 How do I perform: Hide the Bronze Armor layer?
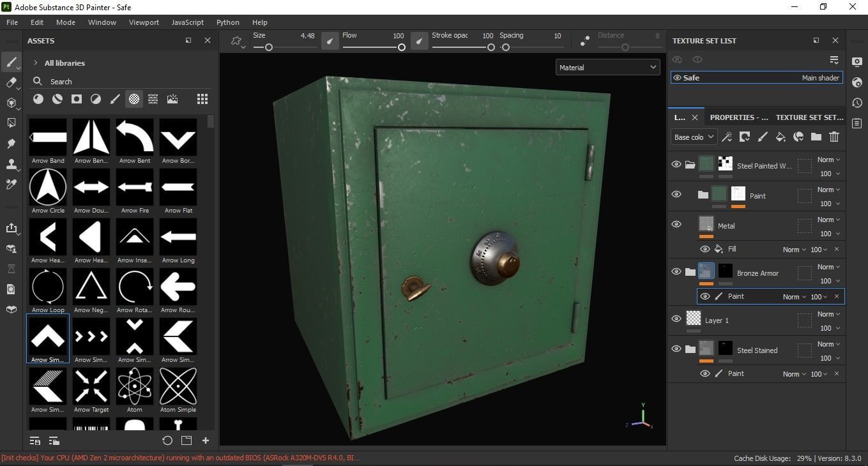[676, 271]
